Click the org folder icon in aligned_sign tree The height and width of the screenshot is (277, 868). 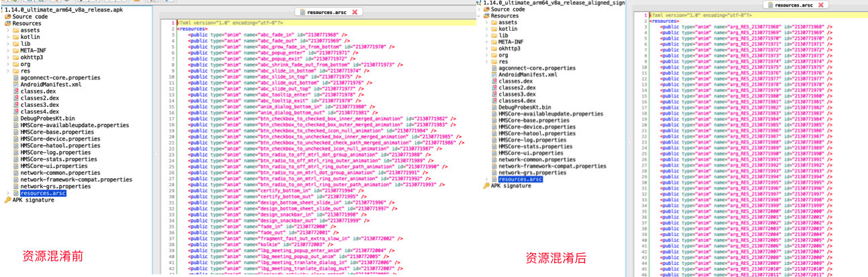tap(494, 55)
